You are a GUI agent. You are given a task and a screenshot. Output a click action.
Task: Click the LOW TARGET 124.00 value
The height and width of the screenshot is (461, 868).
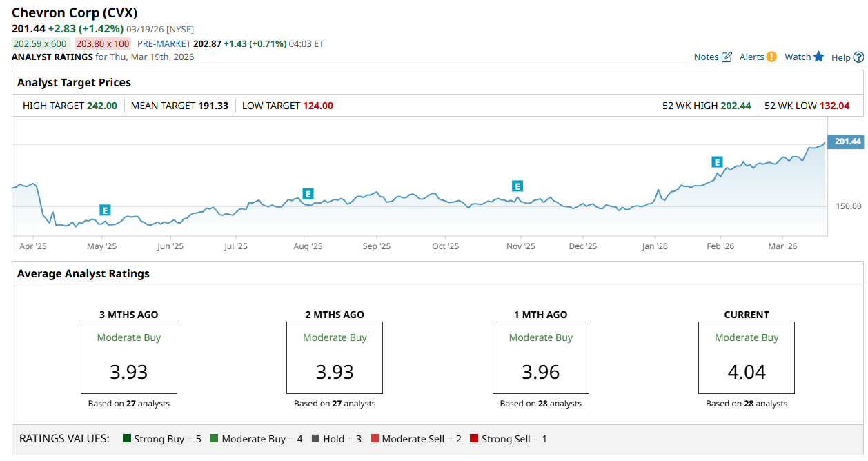[318, 106]
